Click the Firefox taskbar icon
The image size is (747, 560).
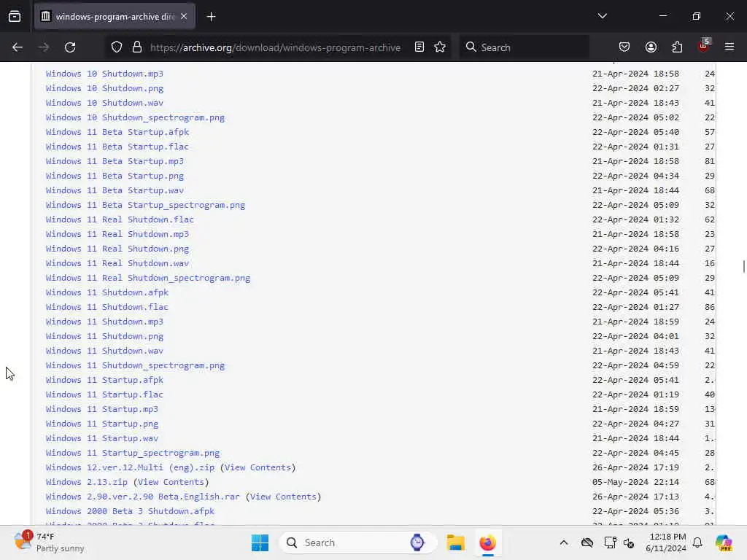[x=488, y=542]
